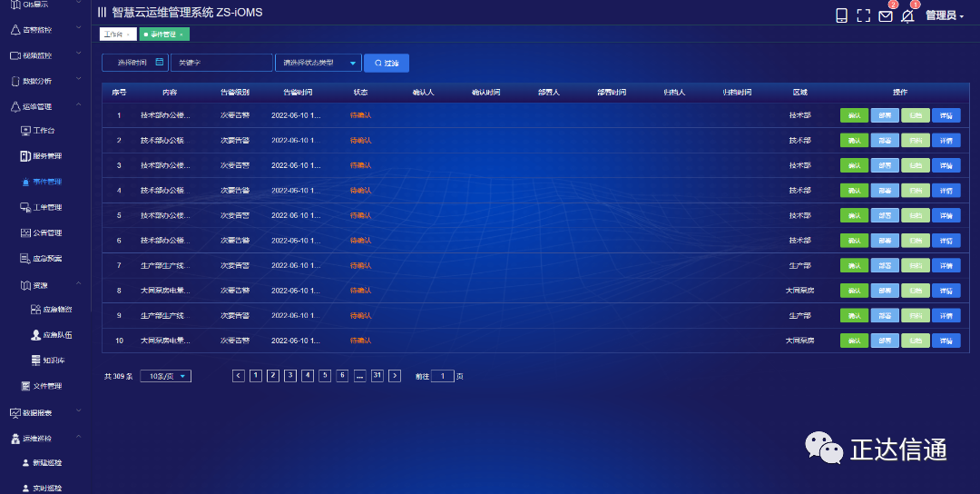Viewport: 980px width, 494px height.
Task: Expand the 数据分析 sidebar menu
Action: click(45, 82)
